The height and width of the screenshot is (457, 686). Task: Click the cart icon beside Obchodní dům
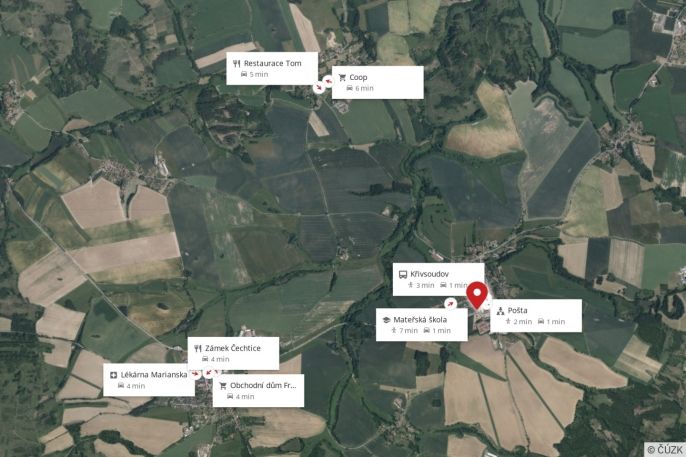(223, 386)
